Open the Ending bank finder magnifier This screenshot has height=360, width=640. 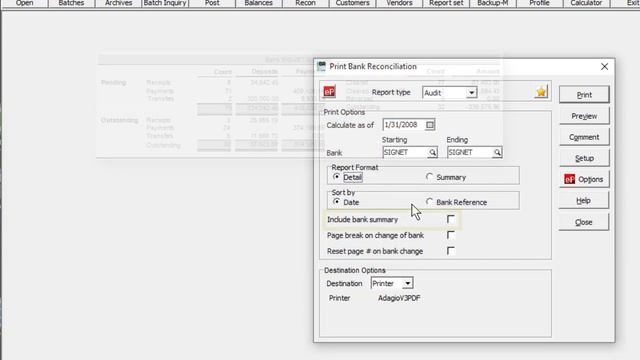point(497,152)
